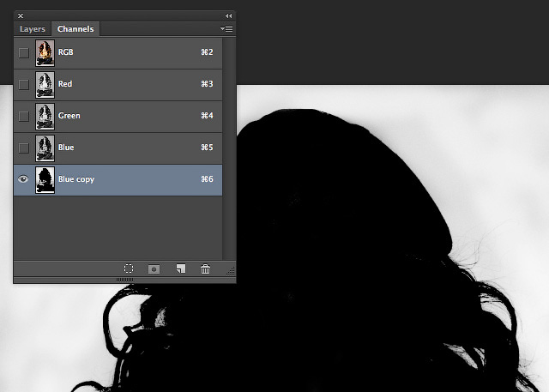Select the Blue channel name
Image resolution: width=549 pixels, height=392 pixels.
[x=66, y=148]
